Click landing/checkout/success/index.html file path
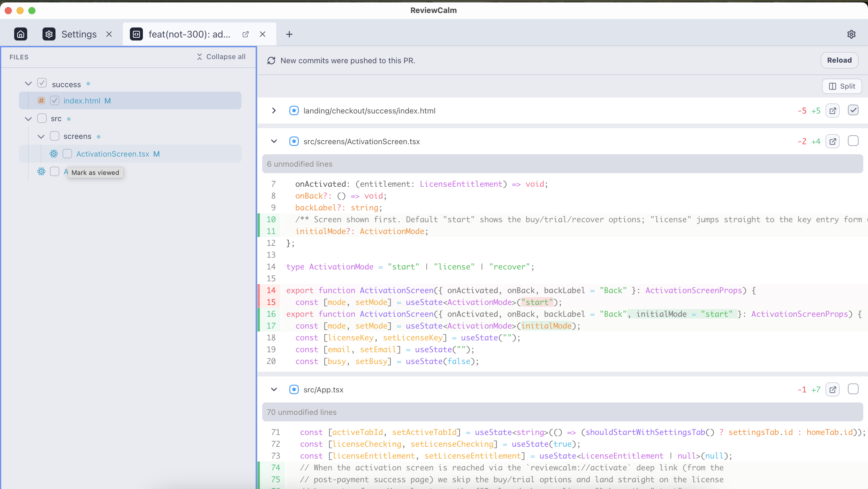 pyautogui.click(x=369, y=111)
